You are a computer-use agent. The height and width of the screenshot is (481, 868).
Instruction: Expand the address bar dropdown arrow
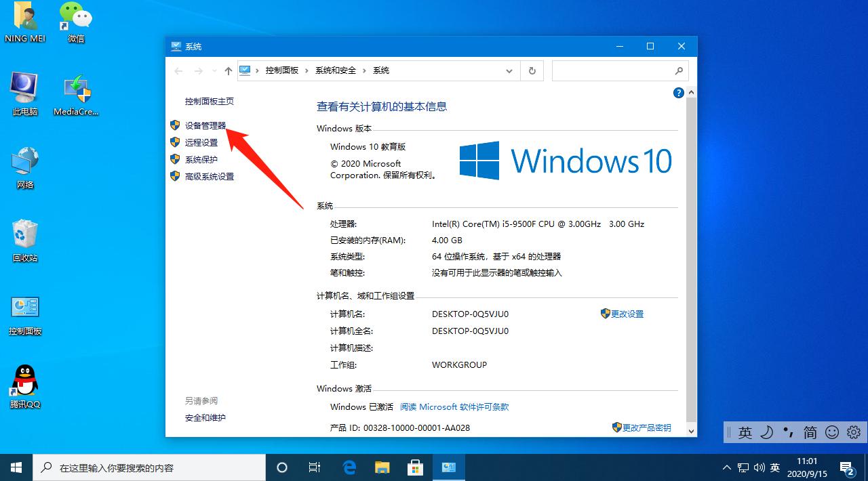pyautogui.click(x=509, y=70)
